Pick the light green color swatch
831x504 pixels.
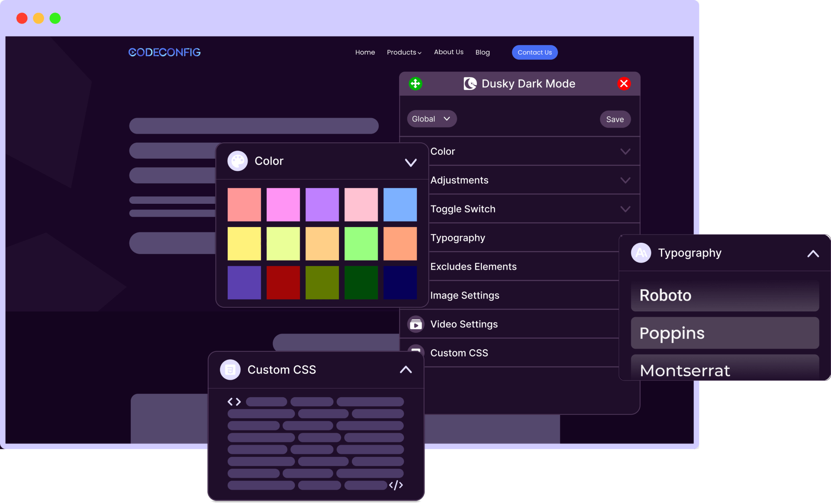pyautogui.click(x=361, y=244)
